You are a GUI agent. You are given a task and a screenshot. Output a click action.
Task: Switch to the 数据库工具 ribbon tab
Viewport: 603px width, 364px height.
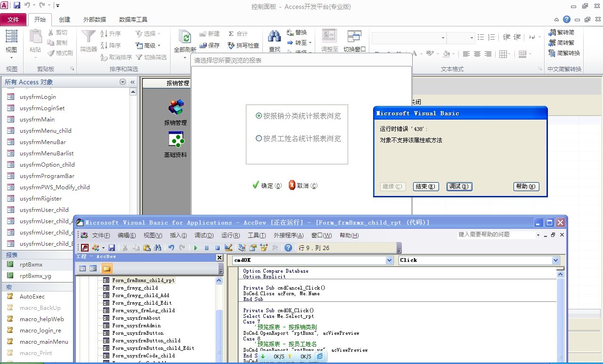pos(133,19)
